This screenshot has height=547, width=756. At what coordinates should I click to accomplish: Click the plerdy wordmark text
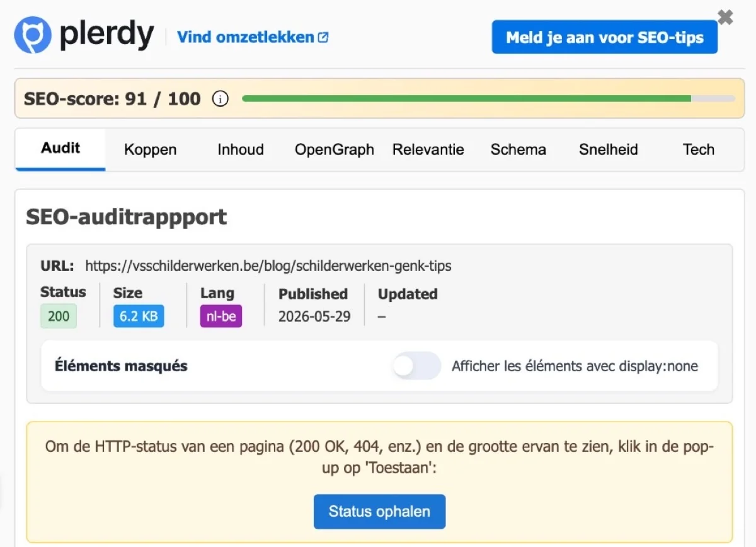click(106, 35)
